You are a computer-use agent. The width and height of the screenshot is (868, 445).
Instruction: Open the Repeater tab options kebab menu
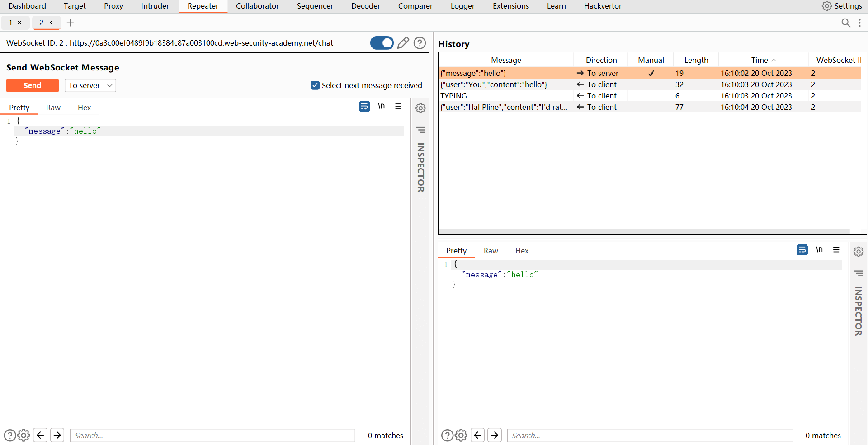pyautogui.click(x=860, y=23)
